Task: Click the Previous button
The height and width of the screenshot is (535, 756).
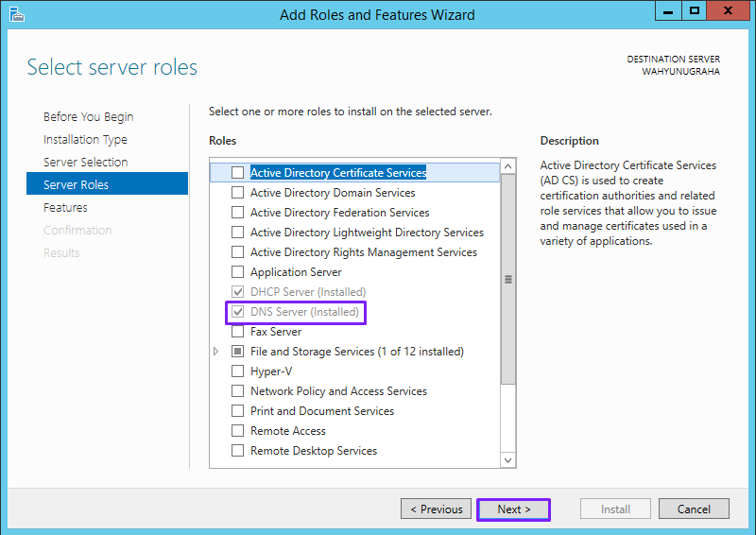Action: point(436,509)
